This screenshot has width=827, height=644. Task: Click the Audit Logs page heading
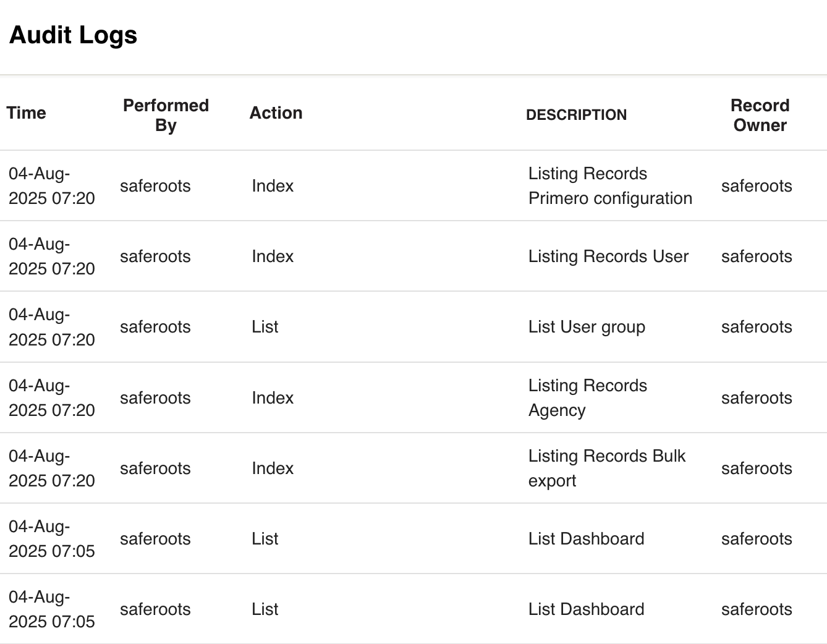pos(73,35)
